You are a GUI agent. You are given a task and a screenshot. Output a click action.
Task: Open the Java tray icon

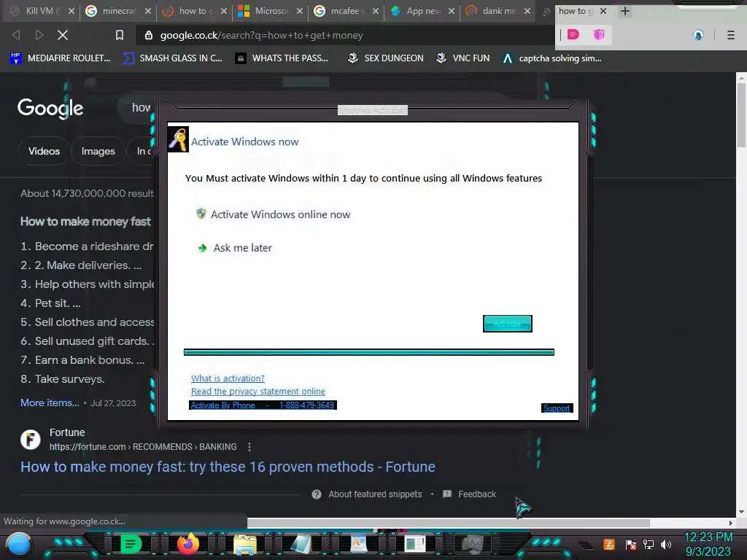pos(609,544)
